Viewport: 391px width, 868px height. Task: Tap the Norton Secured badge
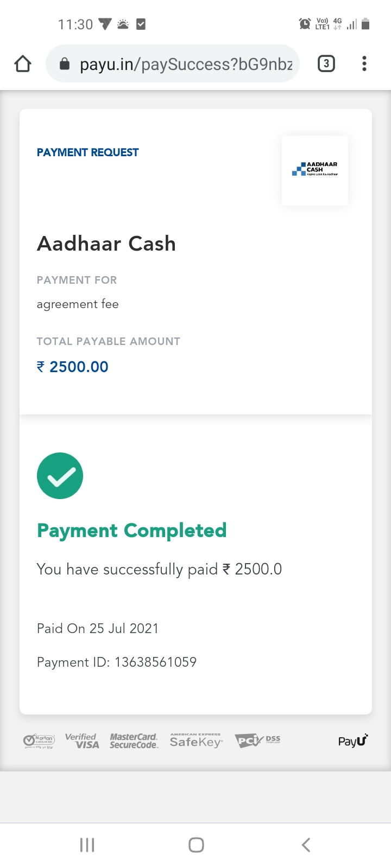[x=39, y=741]
